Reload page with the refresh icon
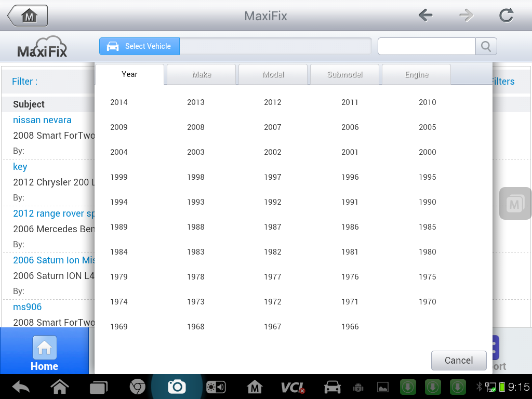The width and height of the screenshot is (532, 399). pos(506,16)
